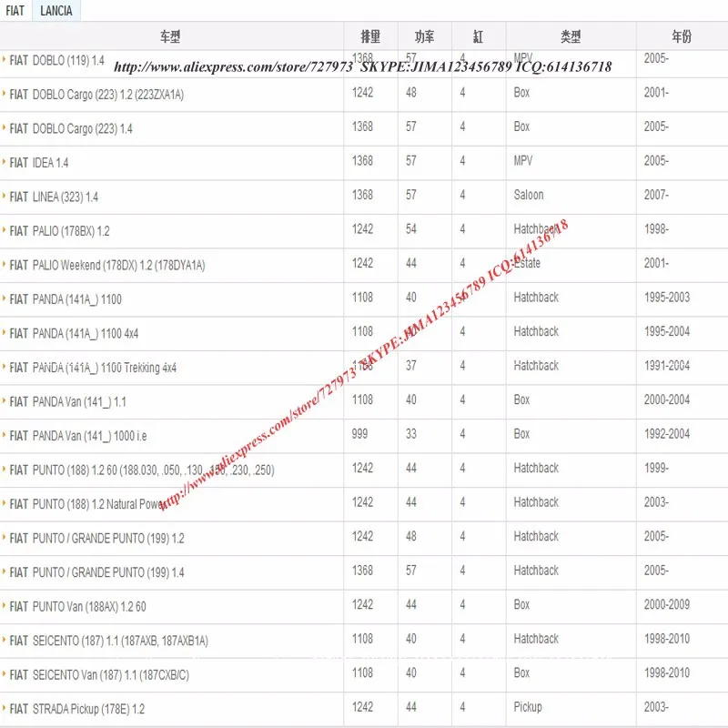Click power value 33 in PANDA Van row
Viewport: 728px width, 728px height.
(x=411, y=434)
